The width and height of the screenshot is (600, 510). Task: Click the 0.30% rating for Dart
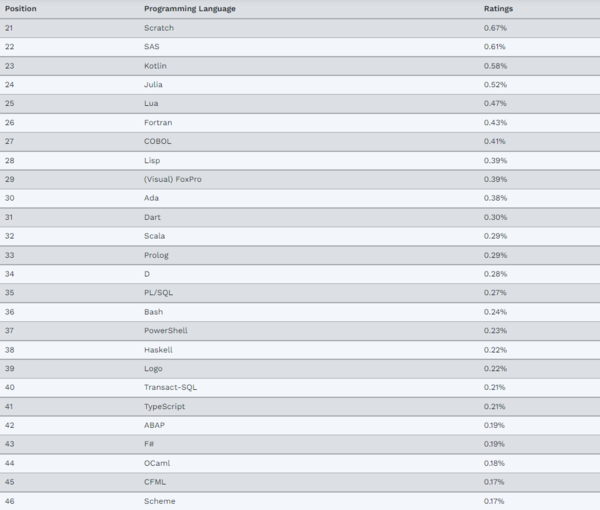495,217
